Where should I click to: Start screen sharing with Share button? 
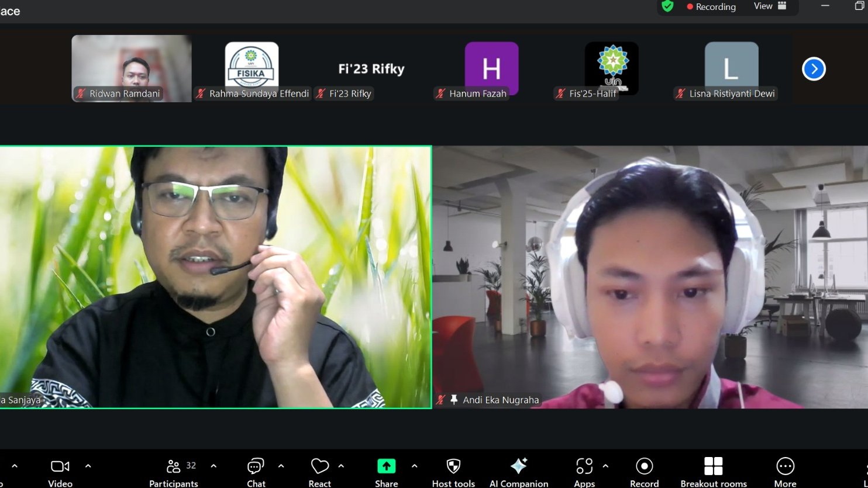(x=386, y=466)
